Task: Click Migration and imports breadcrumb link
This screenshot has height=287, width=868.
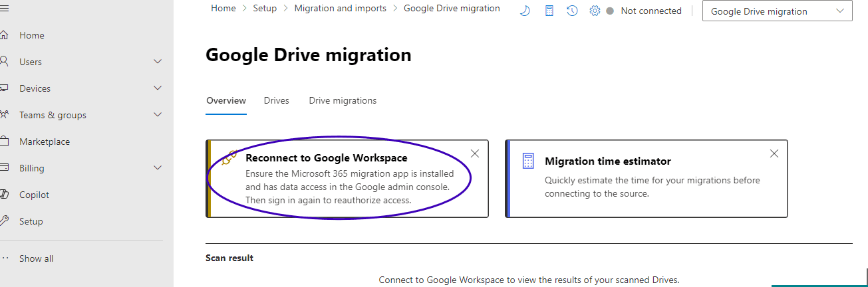Action: click(340, 9)
